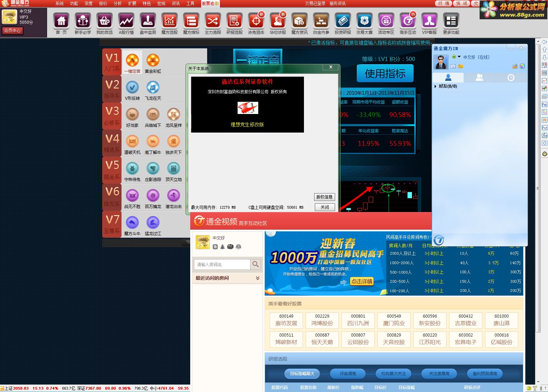Open 投资研报 icon
548x392 pixels.
343,21
